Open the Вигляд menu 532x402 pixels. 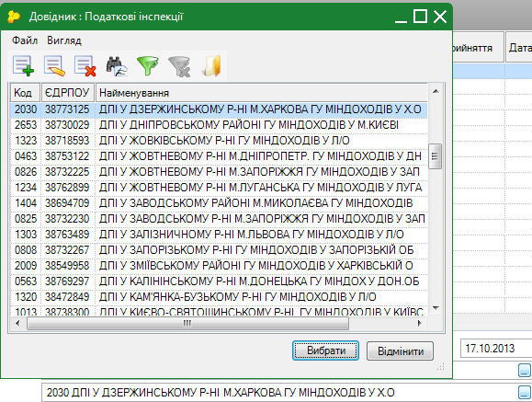click(x=64, y=40)
